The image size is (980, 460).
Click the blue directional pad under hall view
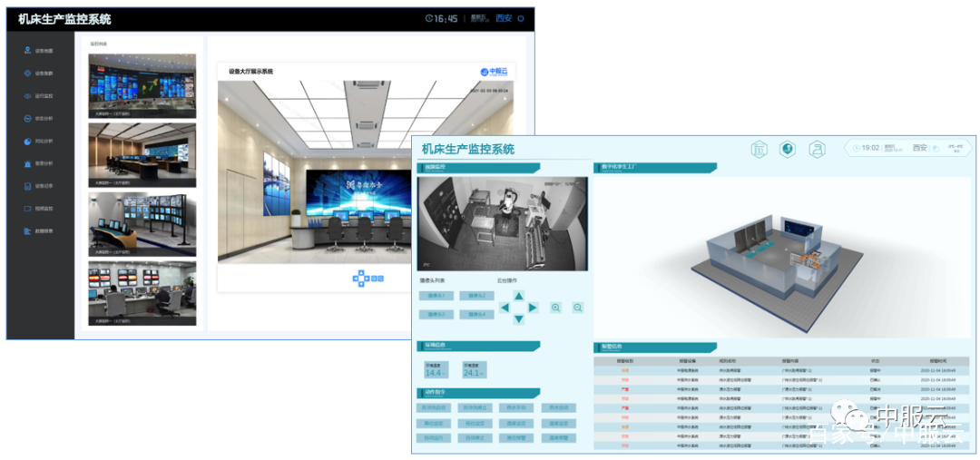[361, 279]
